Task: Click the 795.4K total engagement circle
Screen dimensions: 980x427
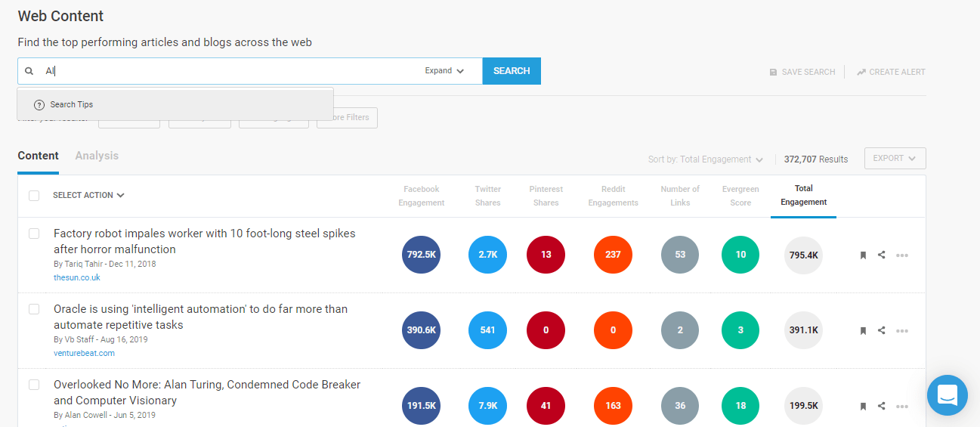Action: point(803,255)
